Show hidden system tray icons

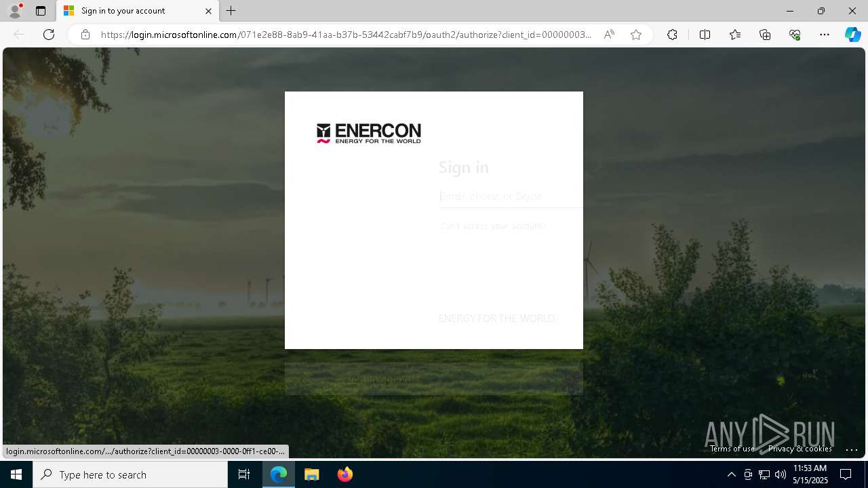pos(731,474)
